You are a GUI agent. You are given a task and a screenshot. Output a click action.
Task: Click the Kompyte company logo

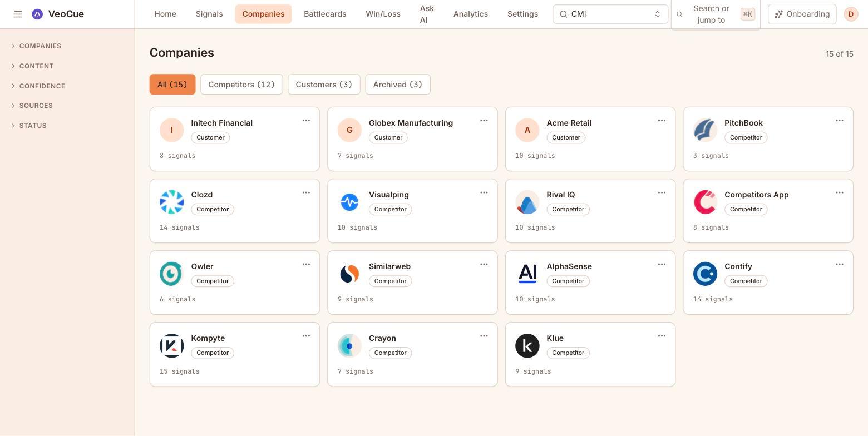(x=171, y=345)
